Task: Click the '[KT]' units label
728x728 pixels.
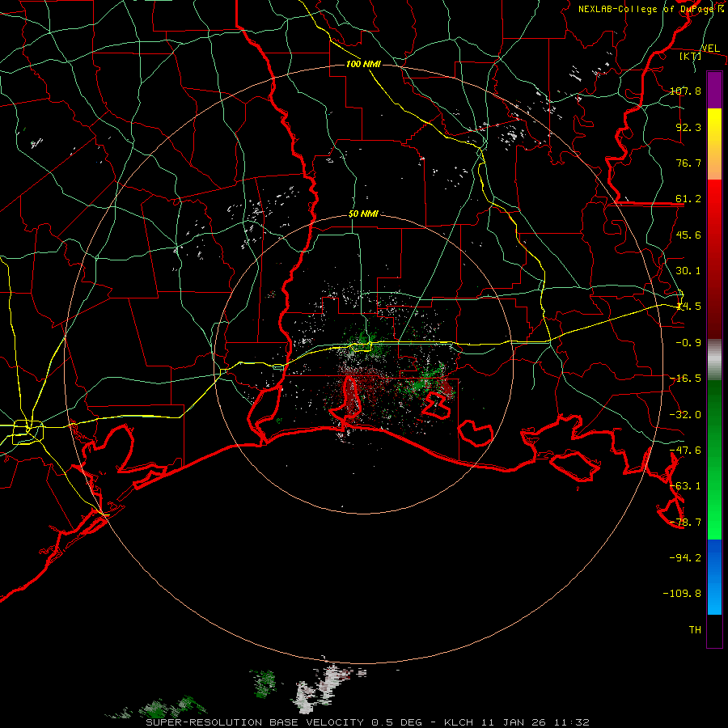Action: (690, 56)
